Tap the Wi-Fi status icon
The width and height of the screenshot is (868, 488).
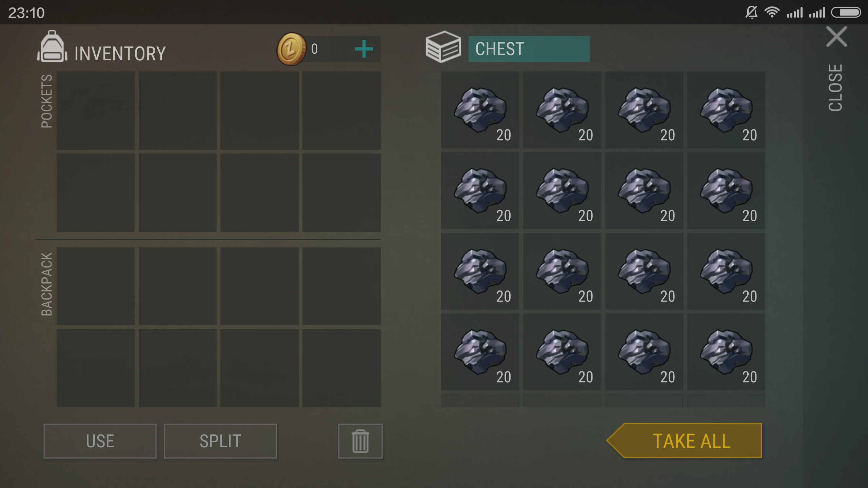pyautogui.click(x=772, y=13)
